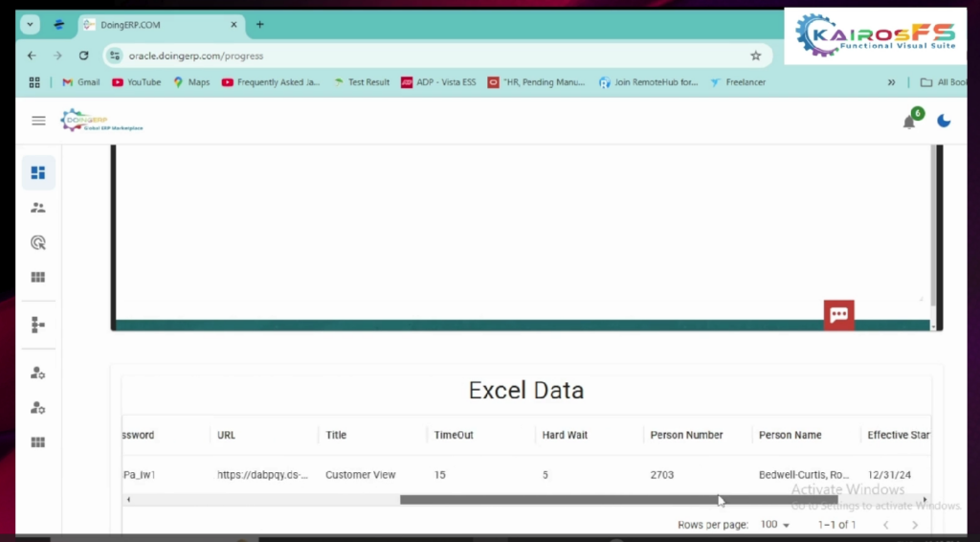980x542 pixels.
Task: Toggle dark mode moon icon
Action: click(x=944, y=121)
